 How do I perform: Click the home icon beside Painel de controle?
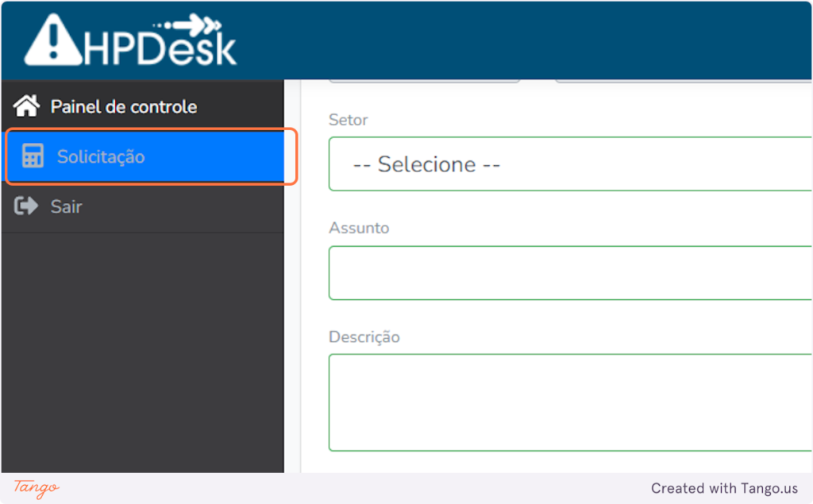(x=26, y=106)
